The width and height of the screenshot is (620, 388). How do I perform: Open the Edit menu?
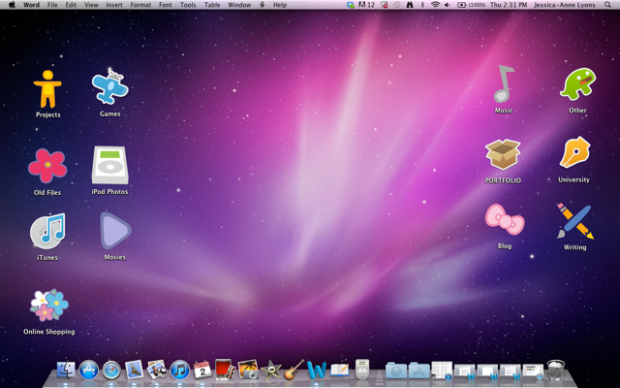[71, 5]
